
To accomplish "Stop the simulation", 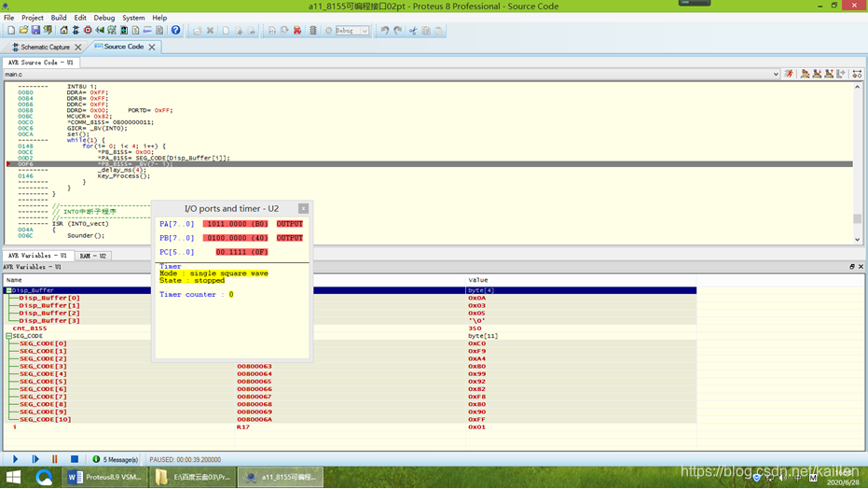I will pos(75,459).
